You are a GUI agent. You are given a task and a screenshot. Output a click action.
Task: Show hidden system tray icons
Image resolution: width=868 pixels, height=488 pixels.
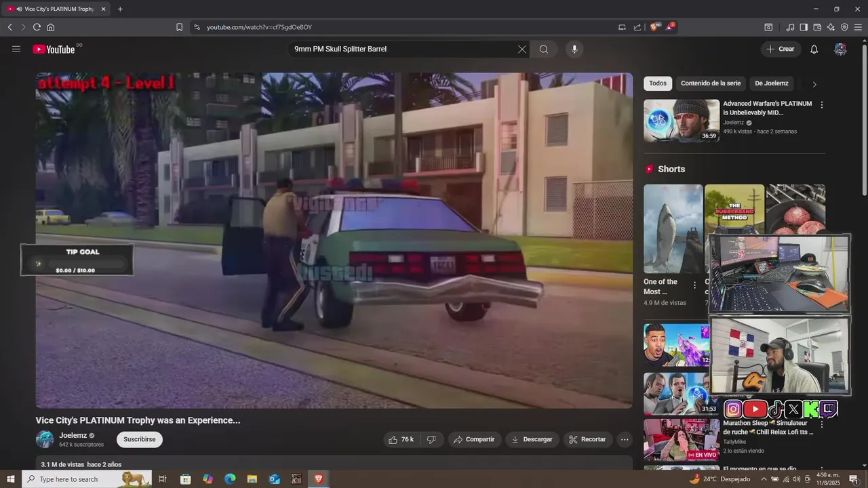tap(764, 479)
